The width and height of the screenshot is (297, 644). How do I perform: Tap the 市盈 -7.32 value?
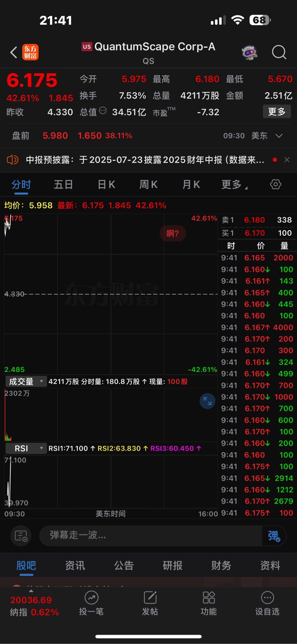click(208, 112)
